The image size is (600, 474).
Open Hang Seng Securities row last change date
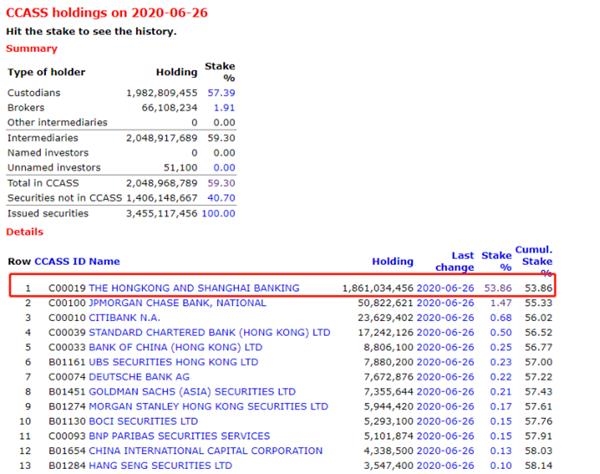pos(445,466)
